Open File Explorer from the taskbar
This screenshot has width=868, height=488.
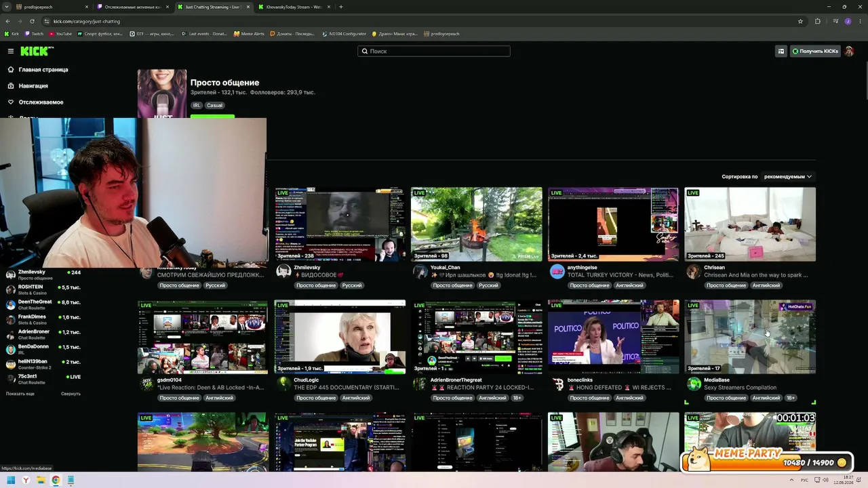click(41, 481)
